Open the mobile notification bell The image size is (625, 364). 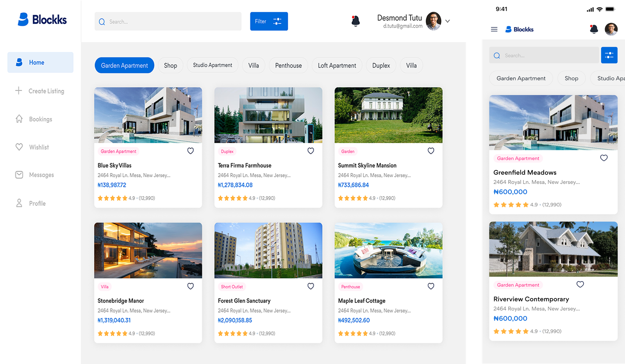coord(594,29)
